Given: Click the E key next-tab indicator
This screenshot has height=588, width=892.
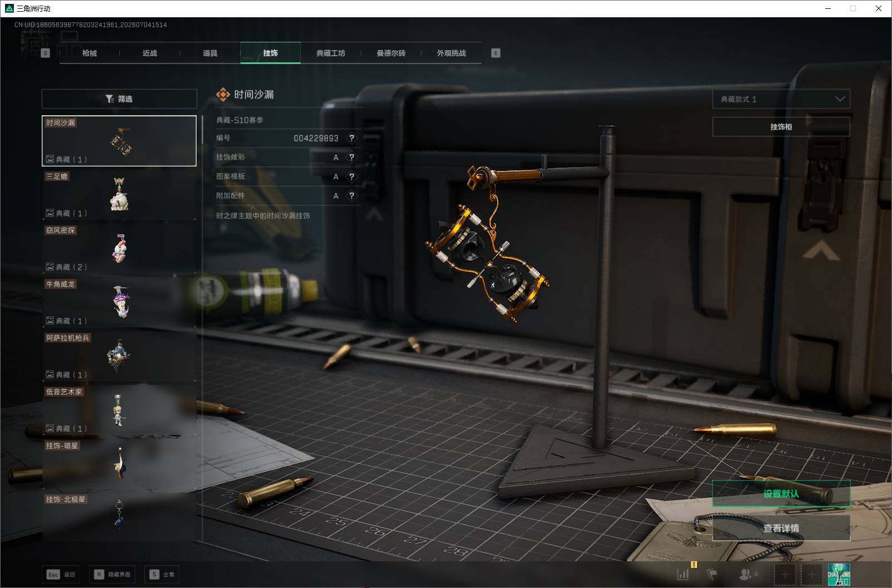Looking at the screenshot, I should (x=496, y=53).
